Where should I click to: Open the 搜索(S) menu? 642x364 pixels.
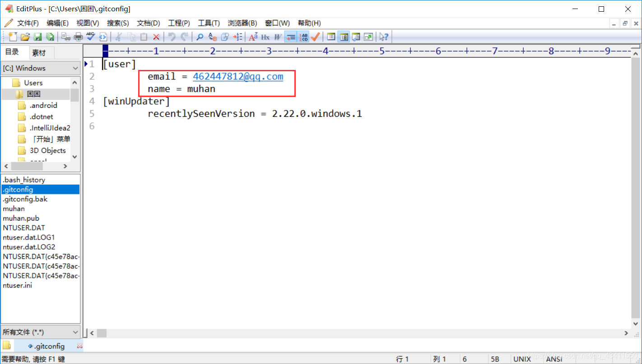(118, 23)
